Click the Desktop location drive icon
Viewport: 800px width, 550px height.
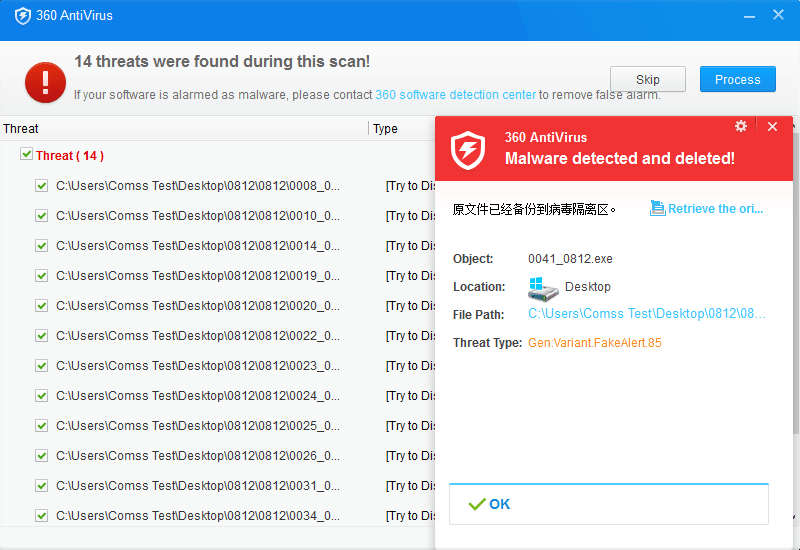click(544, 287)
